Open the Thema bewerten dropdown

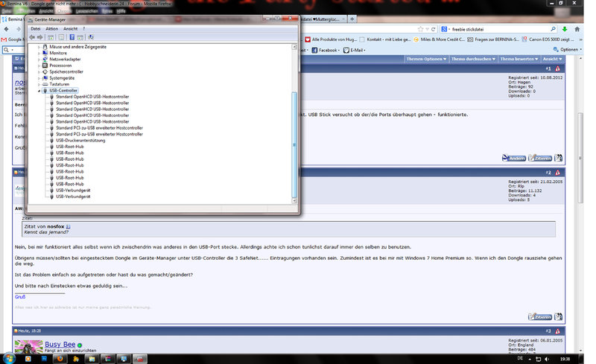click(x=519, y=59)
